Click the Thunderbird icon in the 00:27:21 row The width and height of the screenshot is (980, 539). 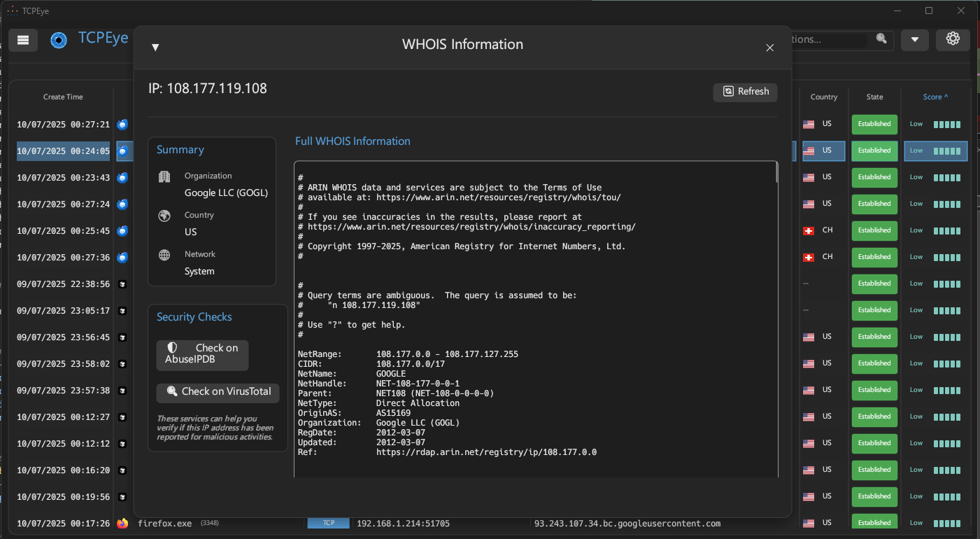(122, 125)
